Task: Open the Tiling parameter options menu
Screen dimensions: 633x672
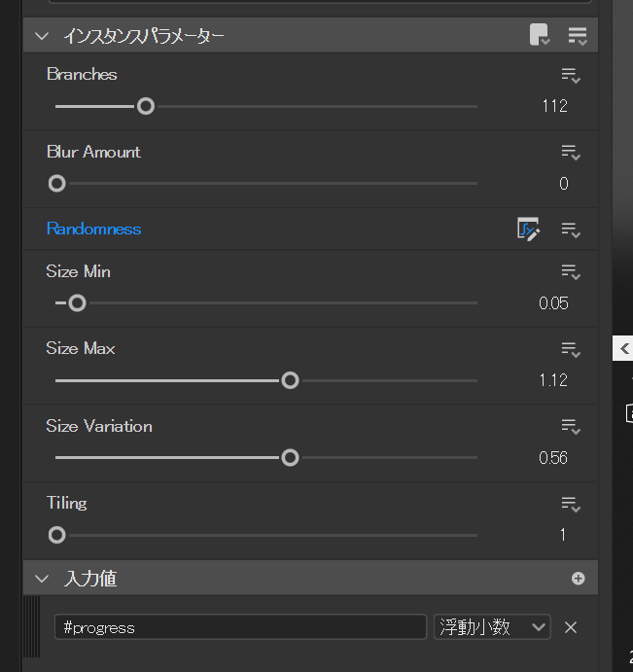Action: tap(571, 504)
